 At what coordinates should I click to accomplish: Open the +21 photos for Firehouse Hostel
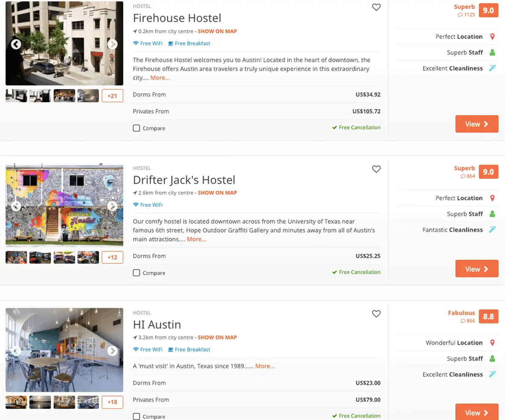tap(112, 96)
